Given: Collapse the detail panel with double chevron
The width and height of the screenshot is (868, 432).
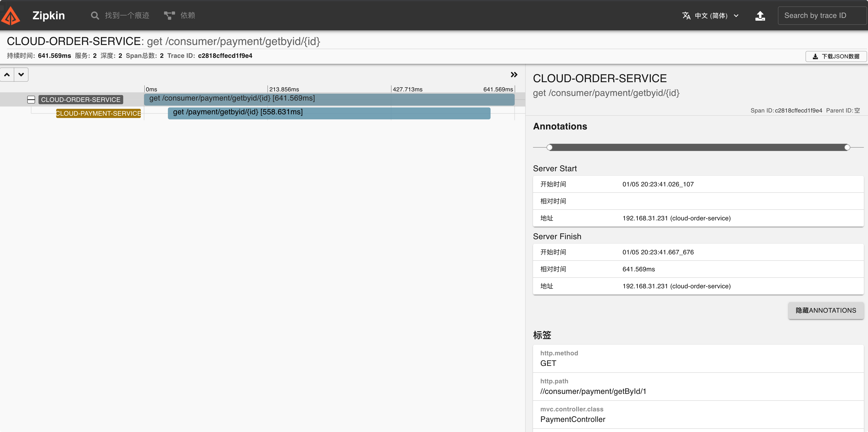Looking at the screenshot, I should point(514,74).
